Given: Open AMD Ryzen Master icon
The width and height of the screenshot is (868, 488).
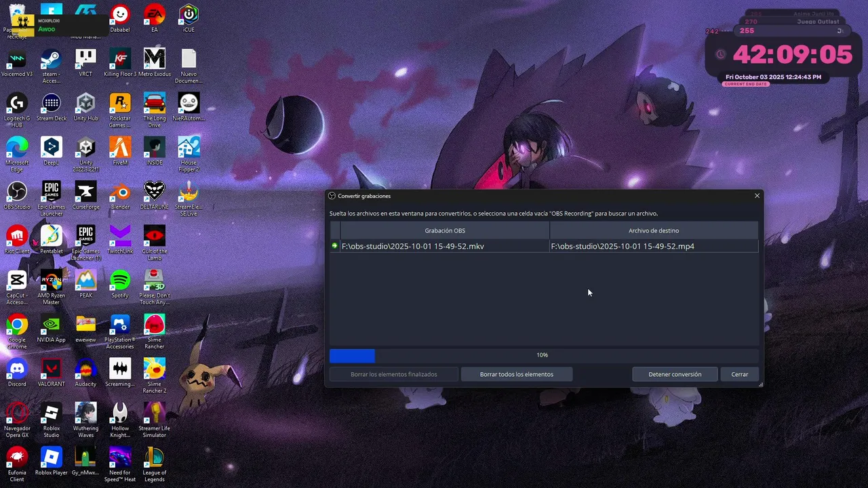Looking at the screenshot, I should [51, 287].
